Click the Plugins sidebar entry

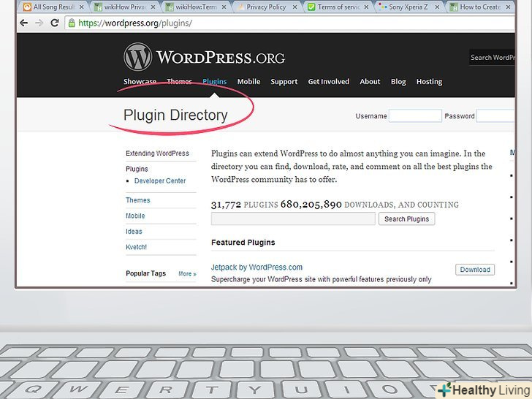coord(137,169)
